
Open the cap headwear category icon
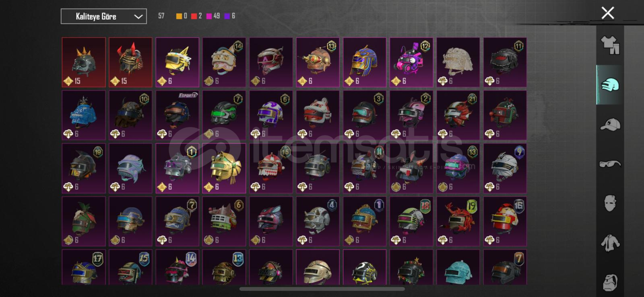coord(610,125)
